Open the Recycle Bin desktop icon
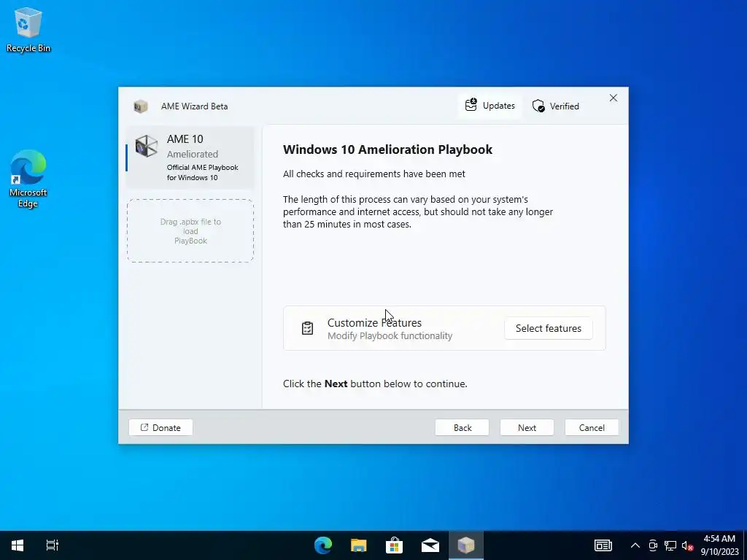 [28, 29]
